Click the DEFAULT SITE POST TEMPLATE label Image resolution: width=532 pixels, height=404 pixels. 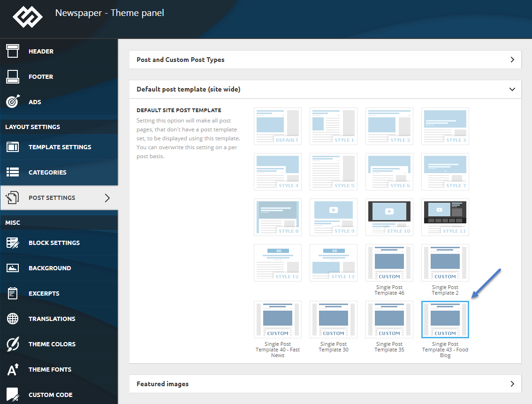[179, 110]
